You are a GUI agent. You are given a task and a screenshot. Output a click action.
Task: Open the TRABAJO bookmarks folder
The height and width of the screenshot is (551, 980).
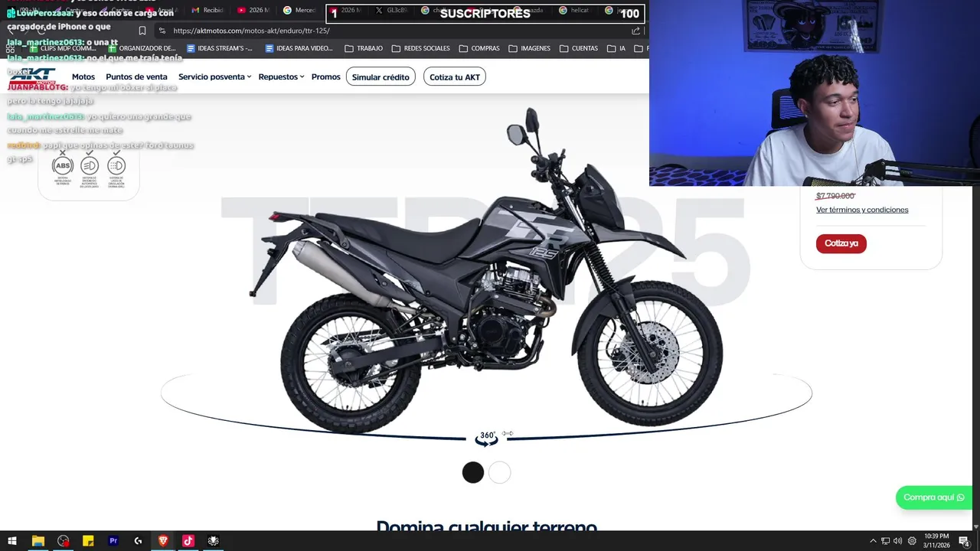364,48
